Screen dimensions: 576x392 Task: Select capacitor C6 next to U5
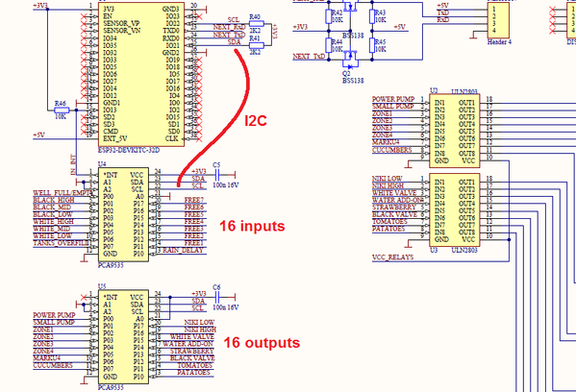tap(216, 297)
